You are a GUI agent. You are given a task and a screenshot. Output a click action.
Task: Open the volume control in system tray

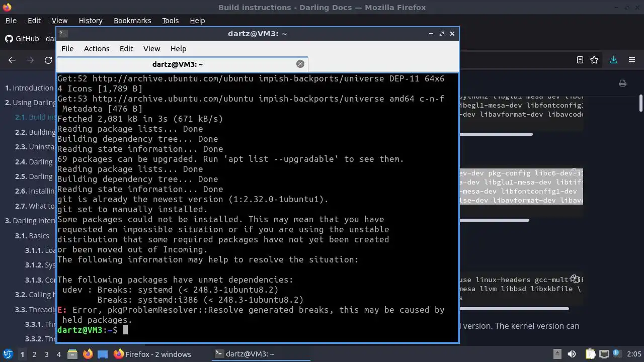[x=572, y=354]
